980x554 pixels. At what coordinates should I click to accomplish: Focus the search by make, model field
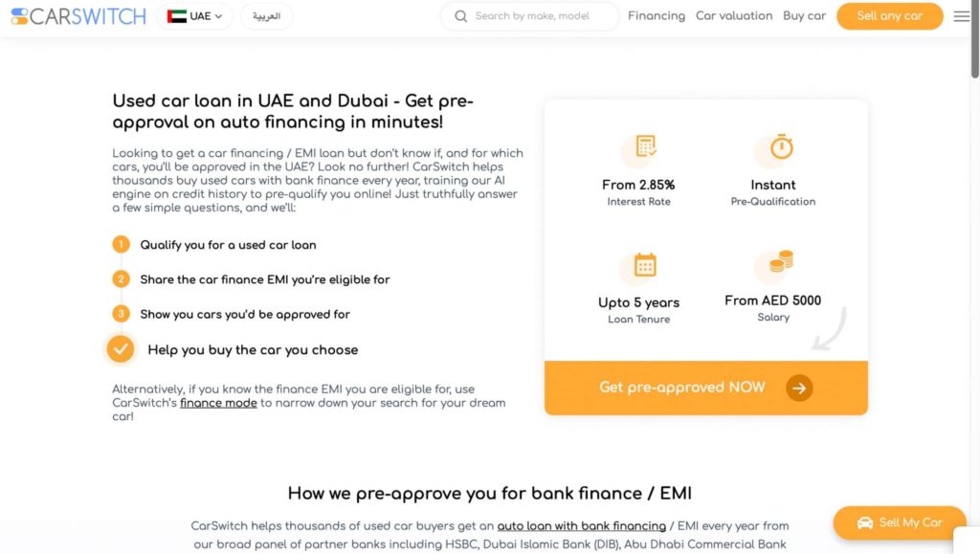[x=530, y=16]
